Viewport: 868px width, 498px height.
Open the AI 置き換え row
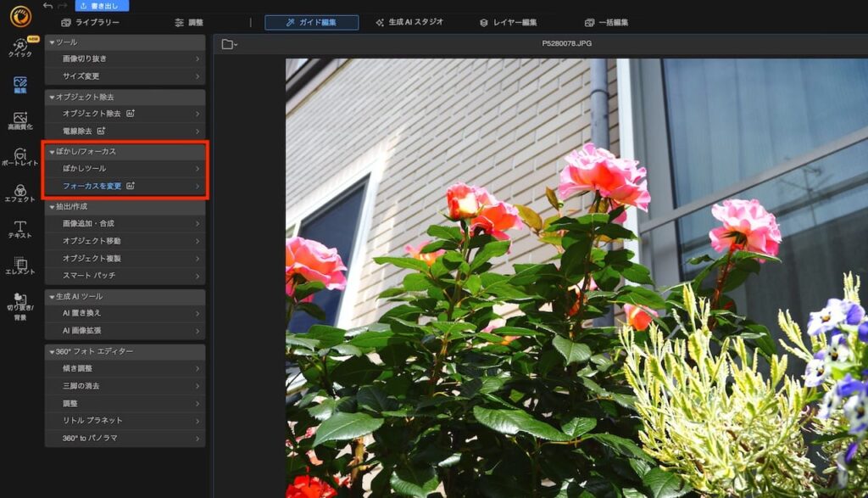(x=125, y=313)
